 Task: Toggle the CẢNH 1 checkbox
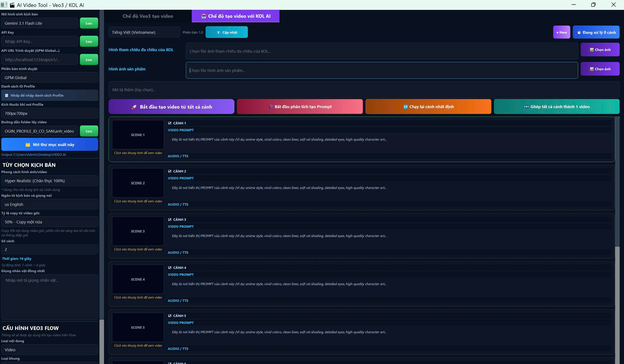tap(170, 123)
